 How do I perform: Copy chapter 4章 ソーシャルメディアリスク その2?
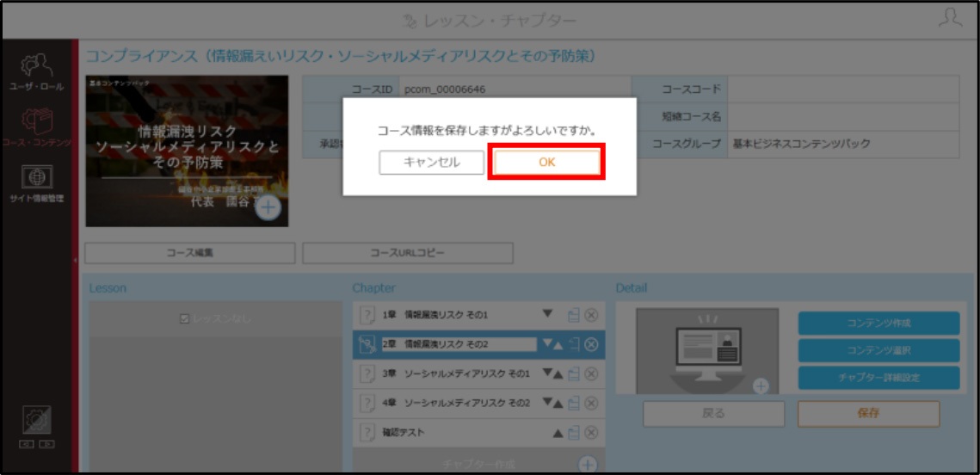[x=574, y=403]
